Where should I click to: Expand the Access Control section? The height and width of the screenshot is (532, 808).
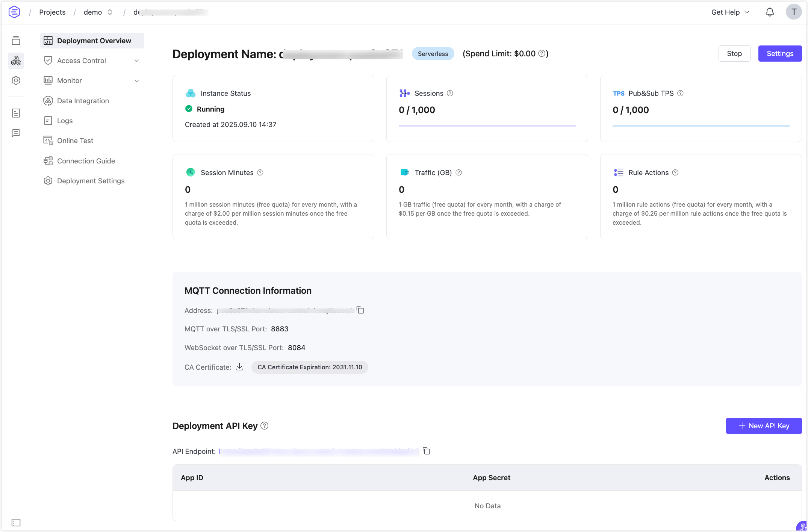coord(137,60)
